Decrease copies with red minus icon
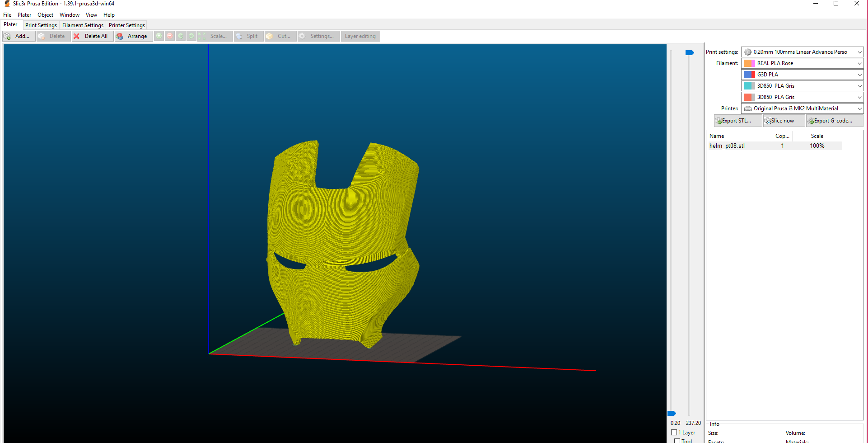The width and height of the screenshot is (868, 443). point(170,36)
